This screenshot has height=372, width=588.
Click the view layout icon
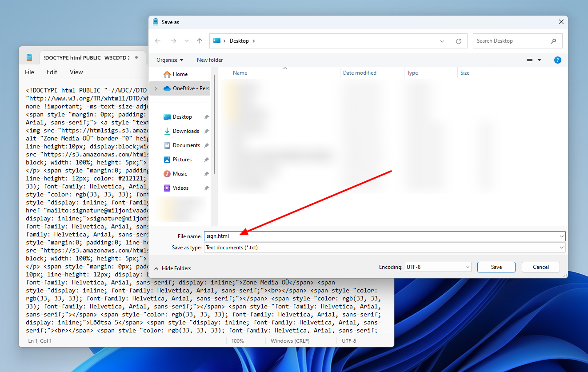pos(530,60)
